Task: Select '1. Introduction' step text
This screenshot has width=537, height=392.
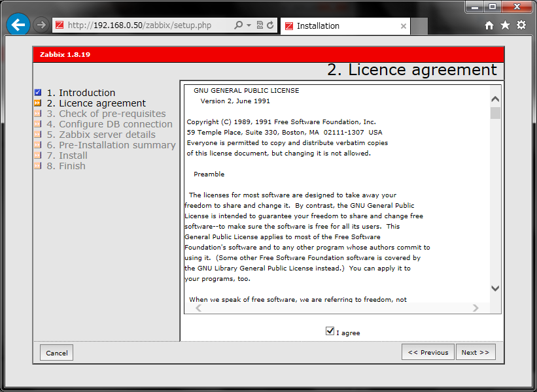Action: pyautogui.click(x=81, y=93)
